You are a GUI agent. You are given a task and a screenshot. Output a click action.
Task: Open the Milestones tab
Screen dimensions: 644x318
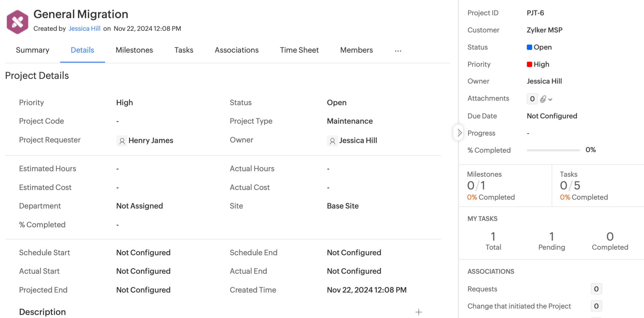click(134, 50)
